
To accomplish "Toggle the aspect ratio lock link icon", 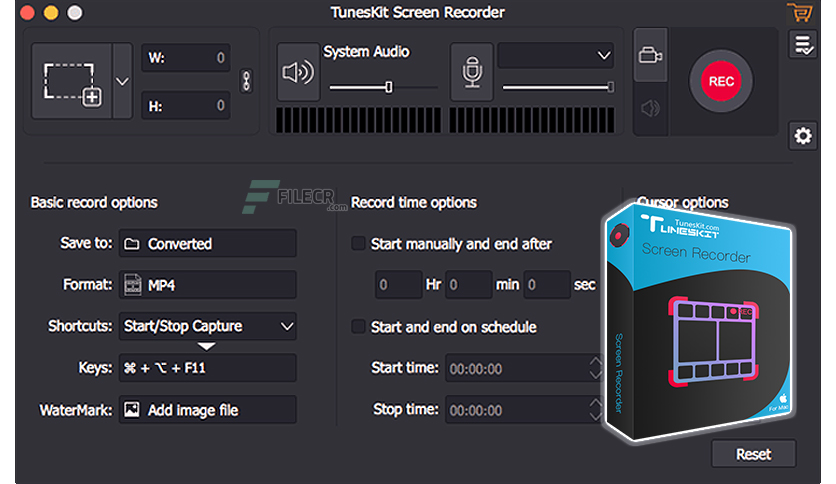I will 246,81.
